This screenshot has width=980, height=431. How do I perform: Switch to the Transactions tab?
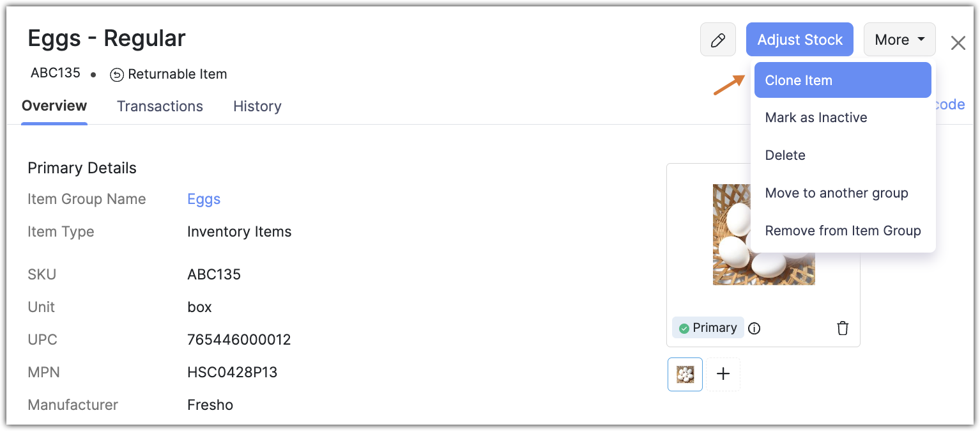(160, 106)
